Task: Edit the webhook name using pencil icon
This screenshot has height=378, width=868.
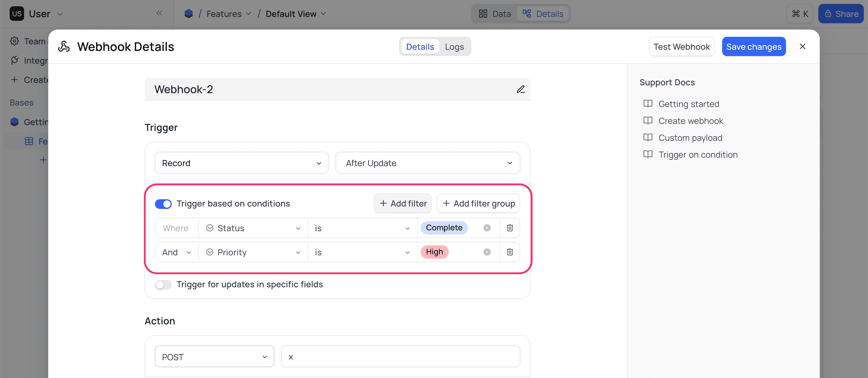Action: tap(520, 89)
